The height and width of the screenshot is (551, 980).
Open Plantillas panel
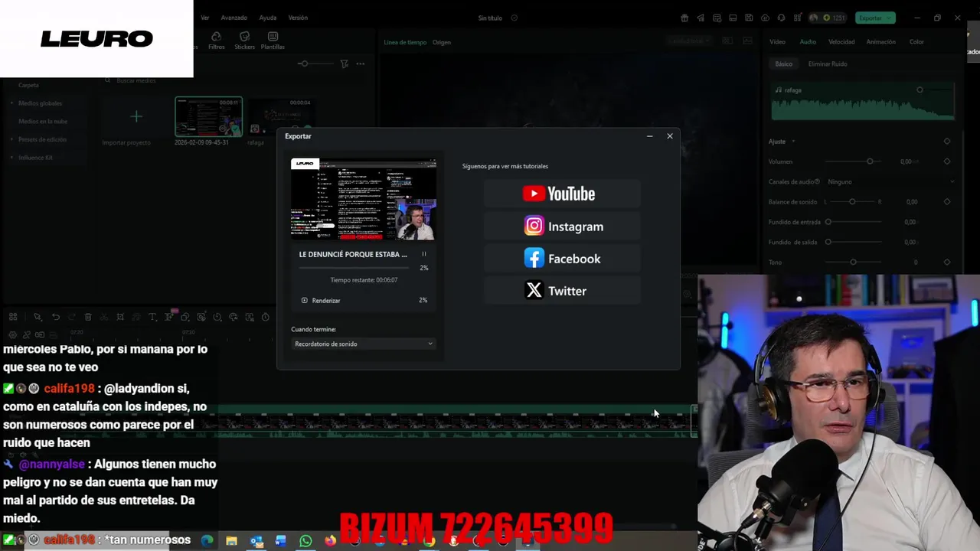pyautogui.click(x=273, y=41)
